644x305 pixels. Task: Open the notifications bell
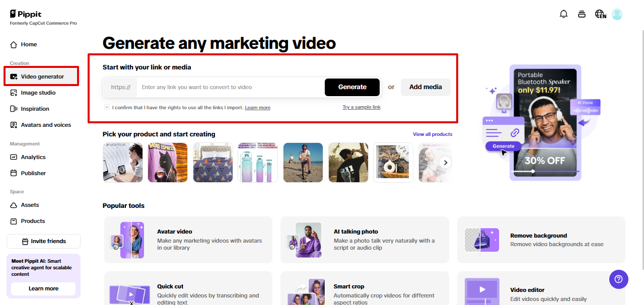coord(563,14)
